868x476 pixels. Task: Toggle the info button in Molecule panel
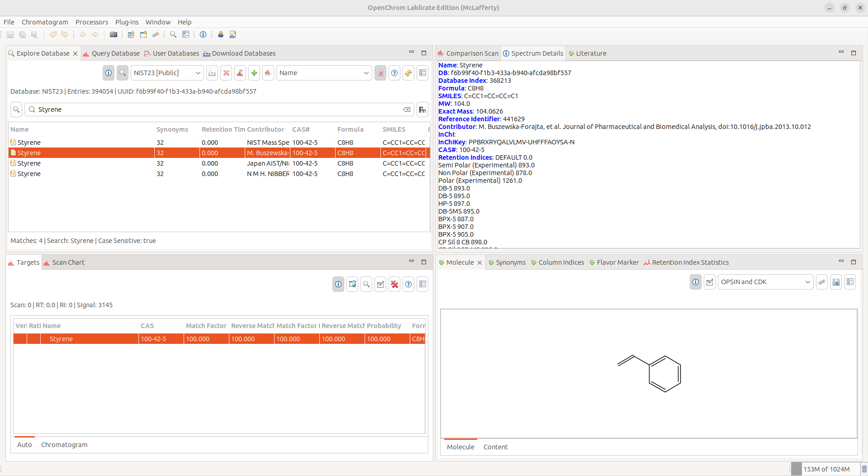click(x=696, y=282)
